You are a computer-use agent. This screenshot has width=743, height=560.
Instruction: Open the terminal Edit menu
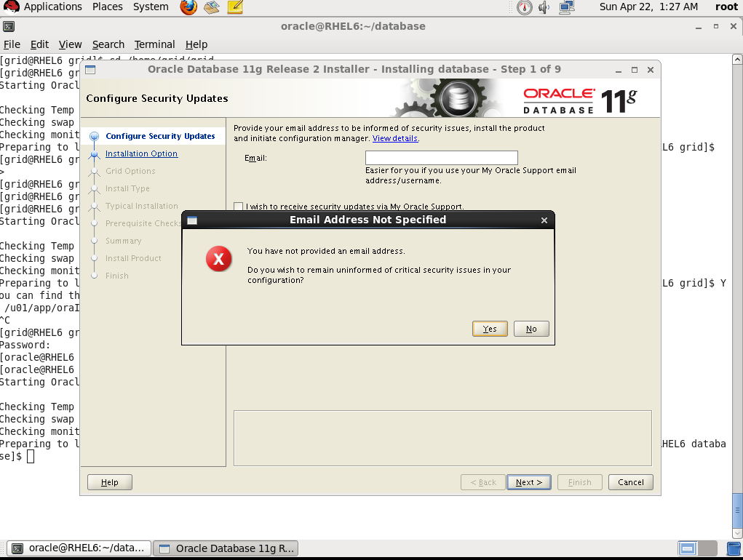[40, 44]
